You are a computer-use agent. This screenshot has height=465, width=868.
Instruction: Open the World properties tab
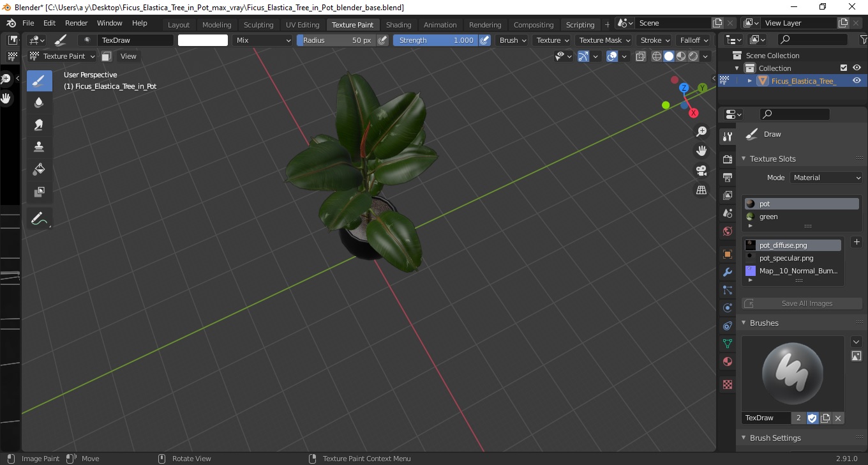pyautogui.click(x=727, y=231)
